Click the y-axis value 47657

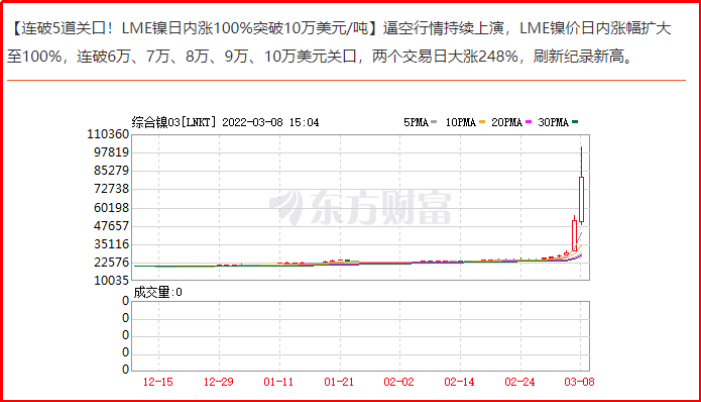point(111,226)
